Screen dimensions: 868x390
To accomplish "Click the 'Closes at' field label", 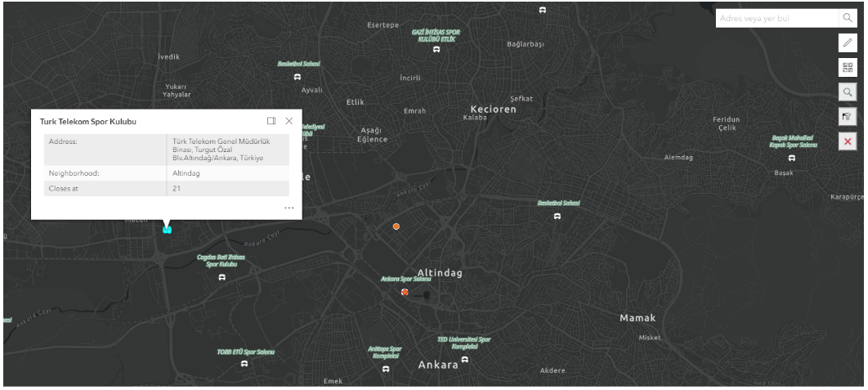I will (x=63, y=188).
